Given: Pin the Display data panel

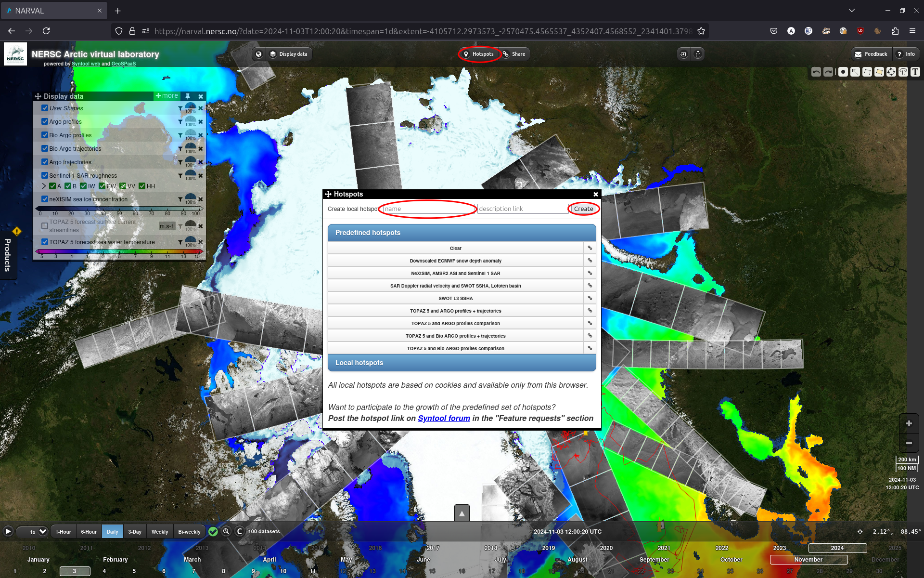Looking at the screenshot, I should pyautogui.click(x=188, y=96).
